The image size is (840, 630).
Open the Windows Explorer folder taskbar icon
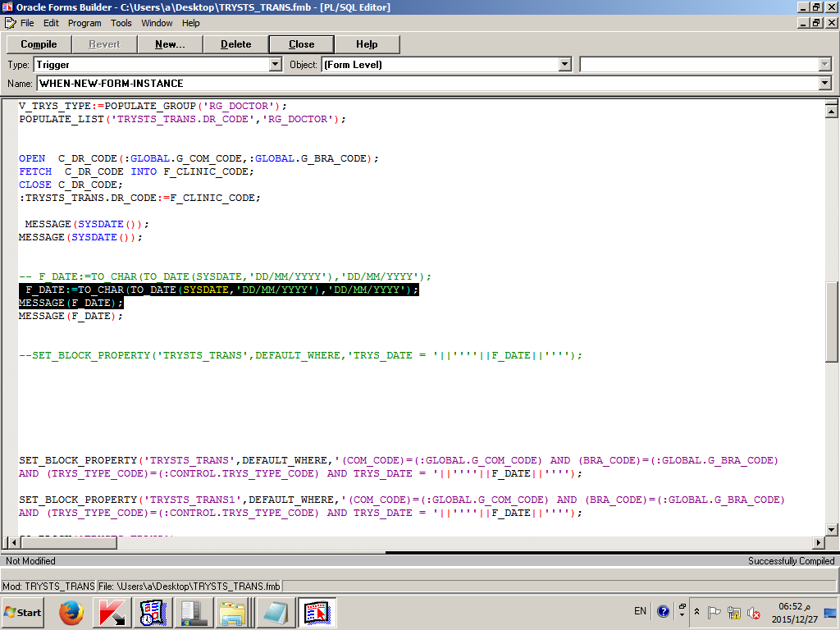[x=234, y=612]
